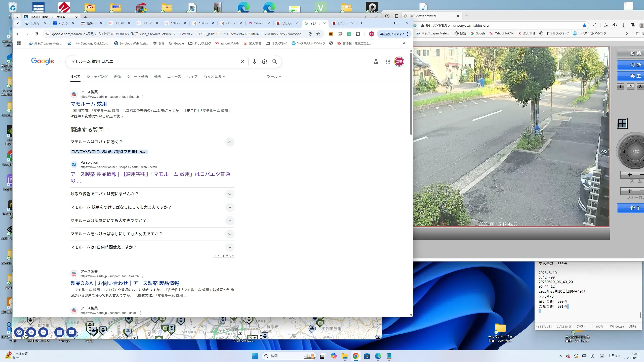Click the quad split view icon in DVR
Viewport: 644px width, 362px height.
pos(622,123)
